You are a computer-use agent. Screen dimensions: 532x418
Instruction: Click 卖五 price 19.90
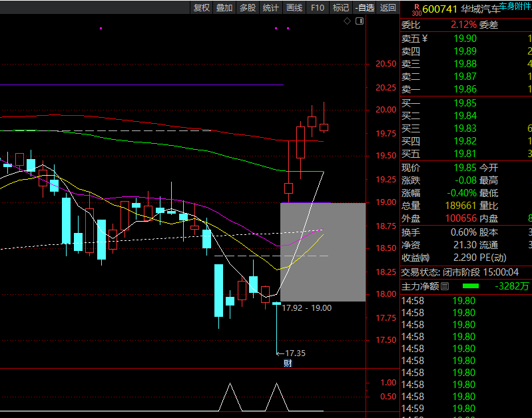click(x=465, y=39)
